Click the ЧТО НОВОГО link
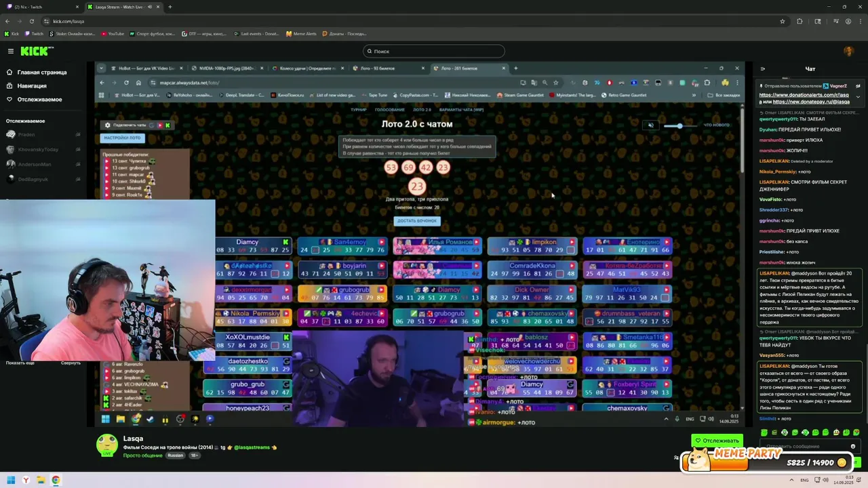Viewport: 868px width, 488px height. click(716, 125)
